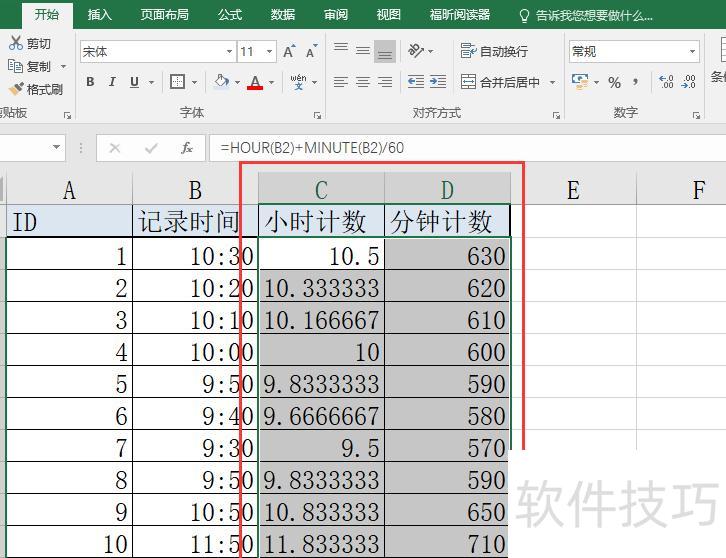Open the Copy (复制) dropdown arrow
The width and height of the screenshot is (726, 558).
[x=63, y=67]
